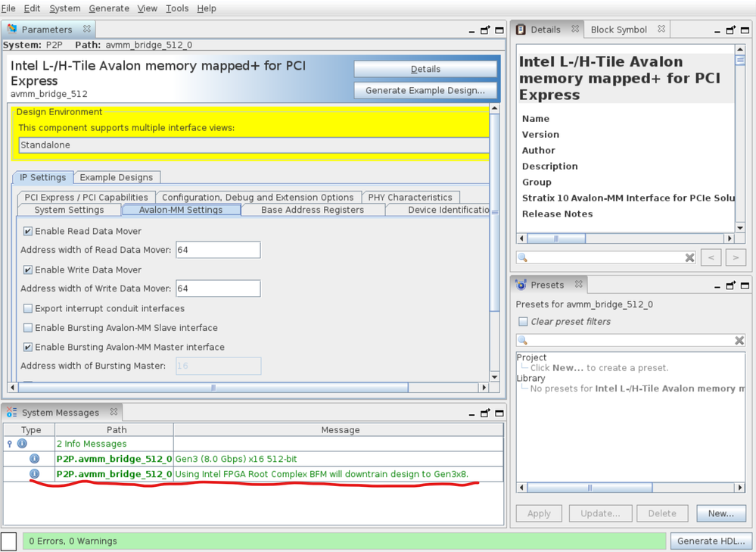This screenshot has height=552, width=756.
Task: Uncheck Enable Bursting Avalon-MM Master interface
Action: pyautogui.click(x=28, y=347)
